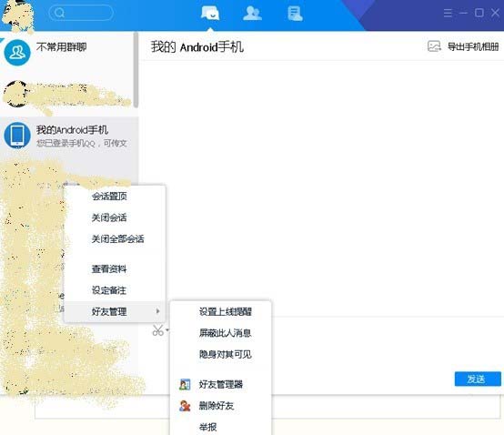Close the QQ window
Viewport: 504px width, 435px height.
pyautogui.click(x=495, y=13)
